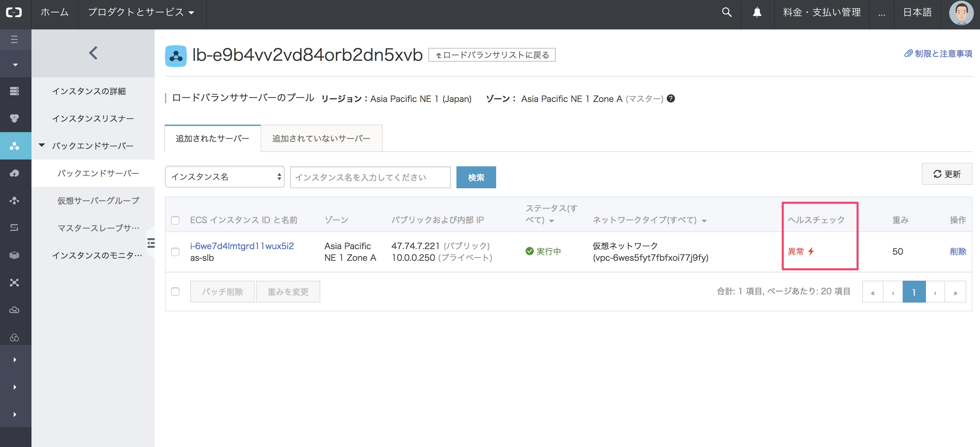Click the zone help question mark icon
This screenshot has height=447, width=980.
click(x=671, y=99)
